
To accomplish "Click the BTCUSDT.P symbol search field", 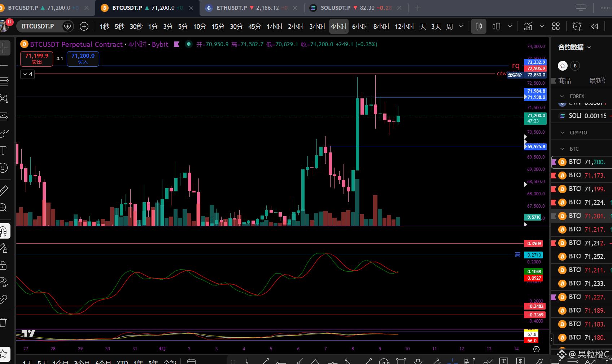I will tap(38, 26).
